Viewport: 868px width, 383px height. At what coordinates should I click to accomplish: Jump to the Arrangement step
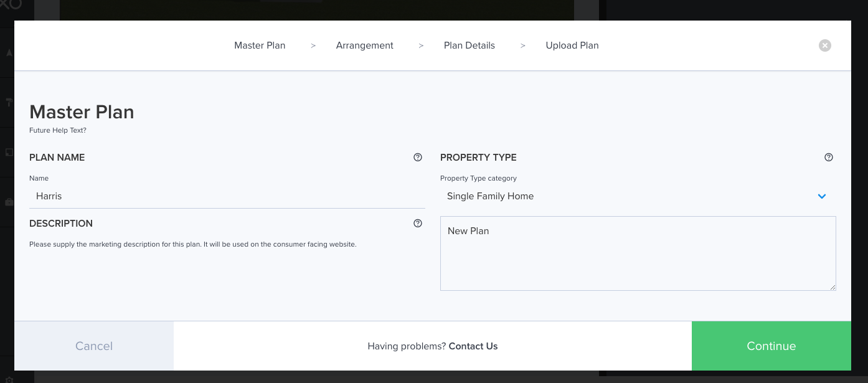click(364, 45)
